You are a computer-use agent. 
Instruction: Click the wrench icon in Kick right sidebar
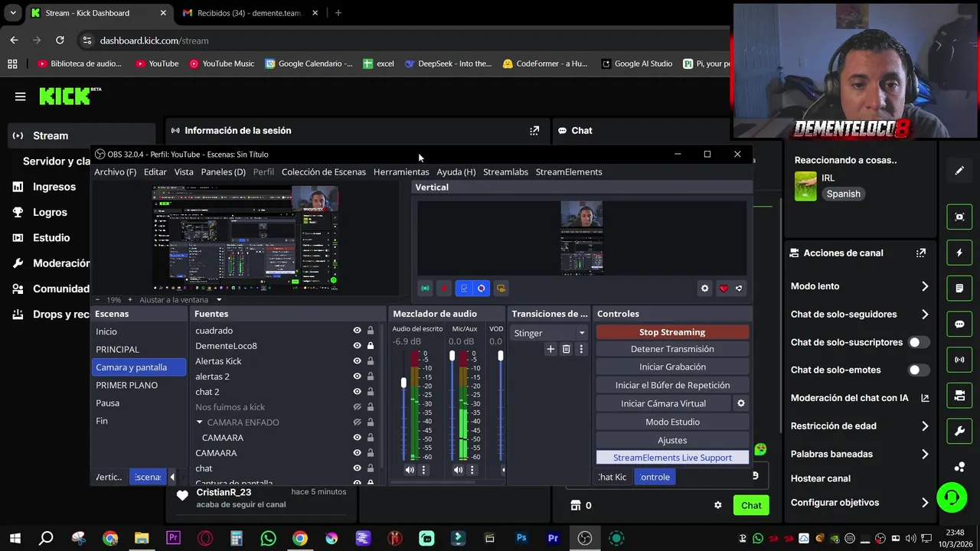959,431
